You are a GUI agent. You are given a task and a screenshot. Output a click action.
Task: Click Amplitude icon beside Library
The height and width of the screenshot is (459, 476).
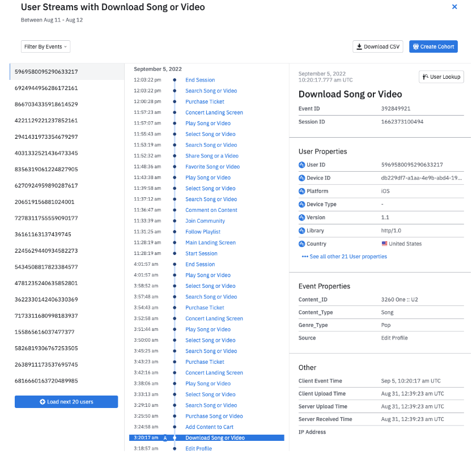(301, 231)
